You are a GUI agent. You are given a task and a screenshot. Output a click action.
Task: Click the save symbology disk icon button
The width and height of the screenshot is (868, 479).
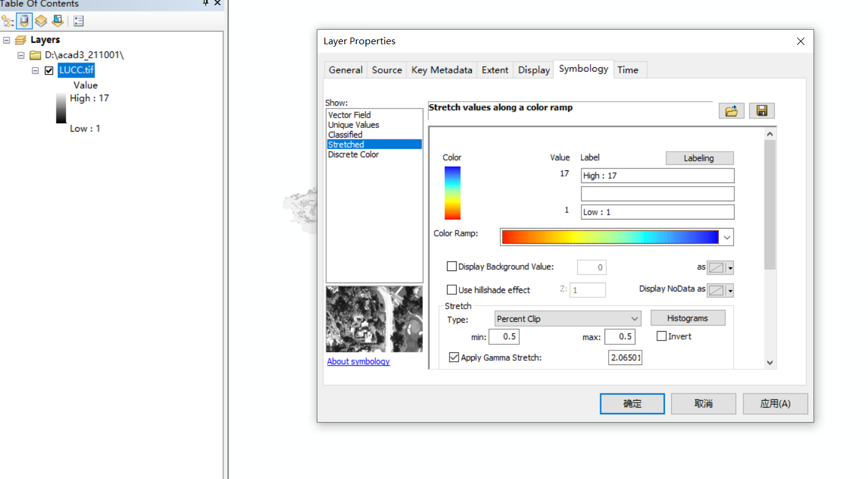click(762, 110)
